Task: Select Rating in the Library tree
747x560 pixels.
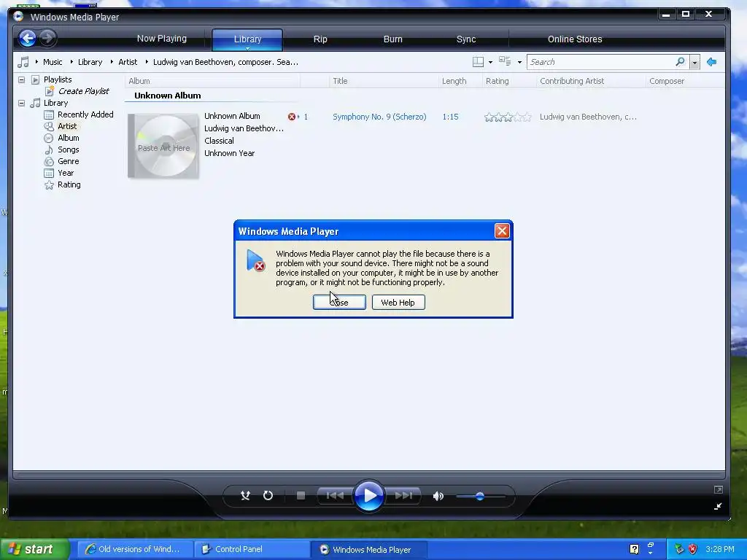Action: (69, 184)
